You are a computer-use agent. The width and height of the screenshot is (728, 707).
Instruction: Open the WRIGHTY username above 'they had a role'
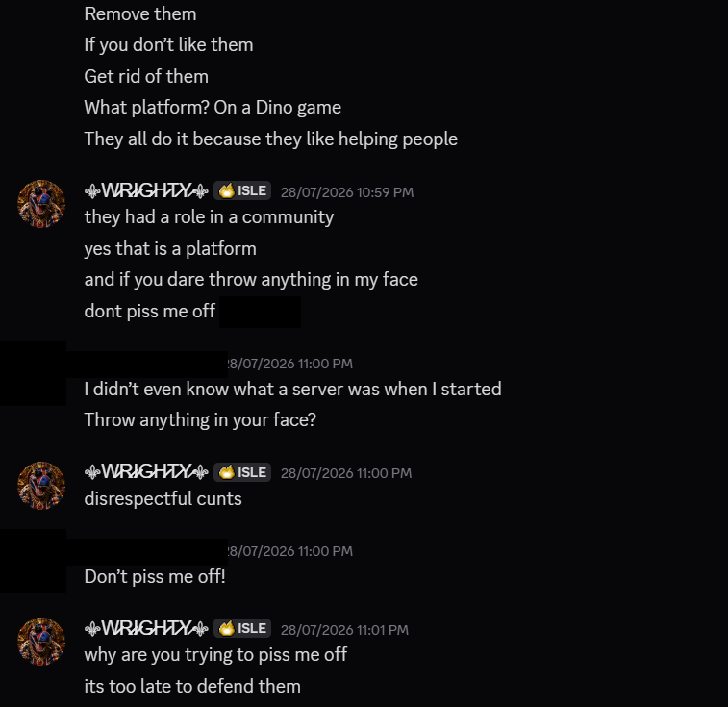[x=146, y=190]
